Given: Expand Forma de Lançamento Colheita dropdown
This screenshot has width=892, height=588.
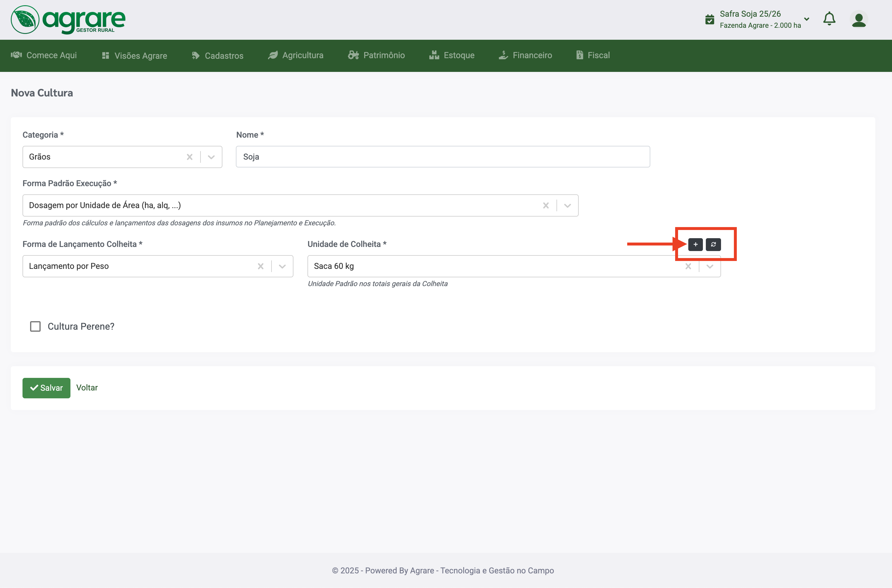Looking at the screenshot, I should [282, 266].
